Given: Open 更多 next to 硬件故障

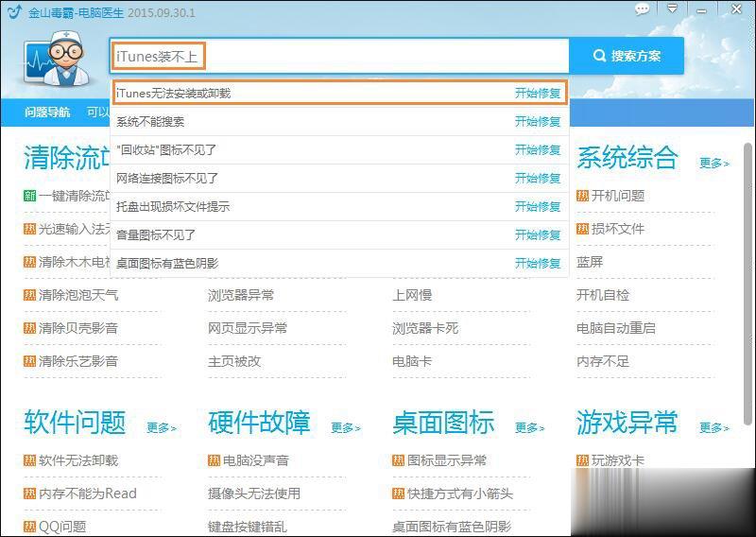Looking at the screenshot, I should (346, 427).
